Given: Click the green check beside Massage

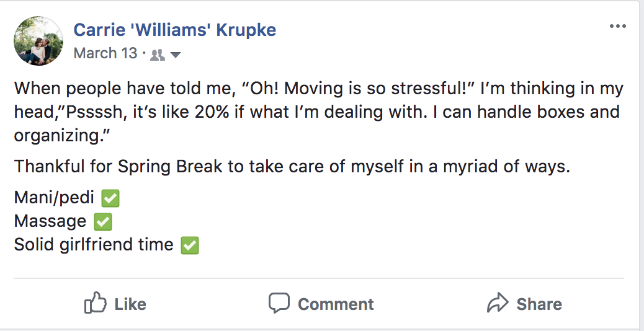Looking at the screenshot, I should [x=102, y=221].
